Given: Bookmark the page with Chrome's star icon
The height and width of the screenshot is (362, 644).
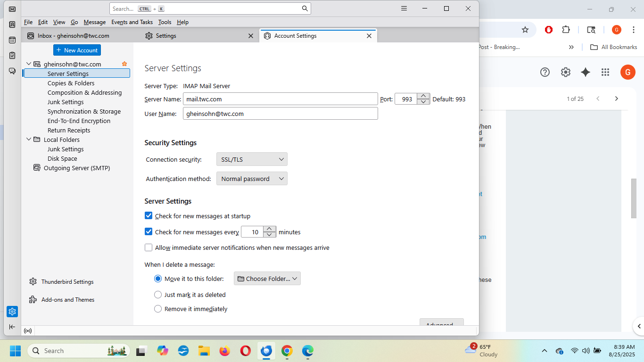Looking at the screenshot, I should click(525, 30).
